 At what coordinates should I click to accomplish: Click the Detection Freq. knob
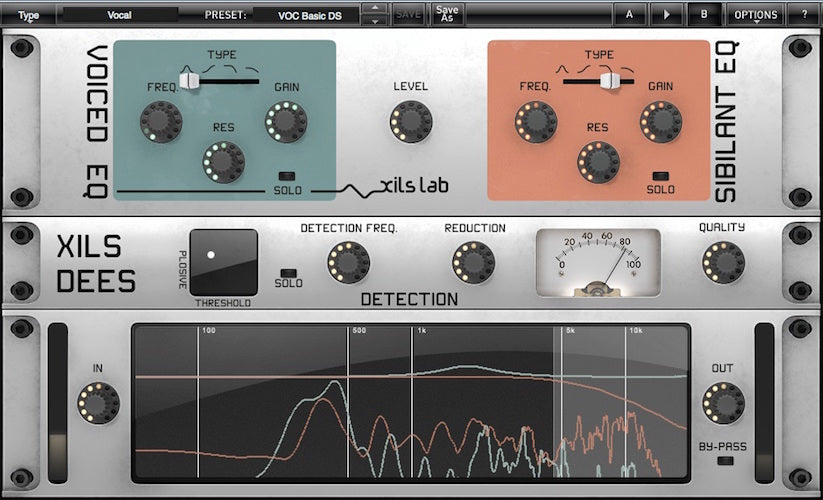[x=348, y=262]
